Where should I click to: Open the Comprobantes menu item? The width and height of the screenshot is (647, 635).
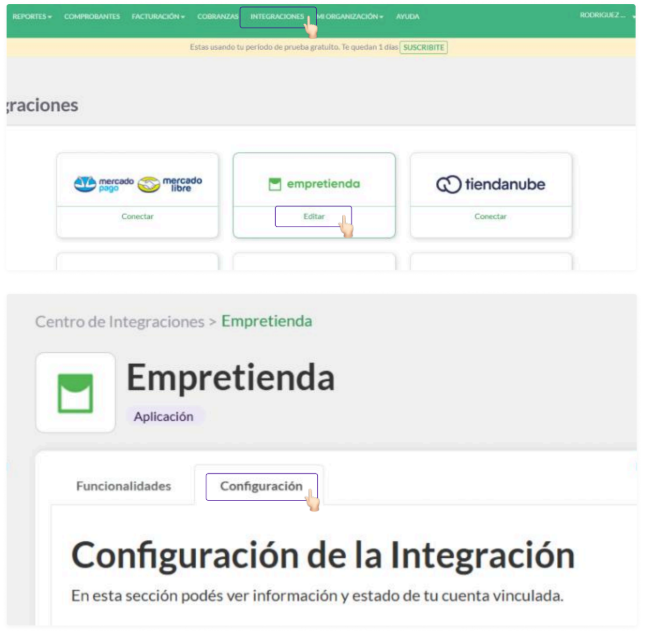[92, 17]
